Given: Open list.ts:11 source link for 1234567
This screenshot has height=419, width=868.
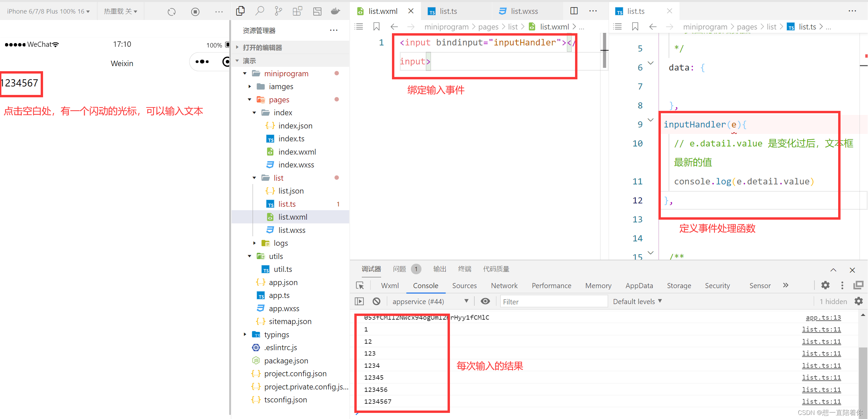Looking at the screenshot, I should (x=821, y=401).
